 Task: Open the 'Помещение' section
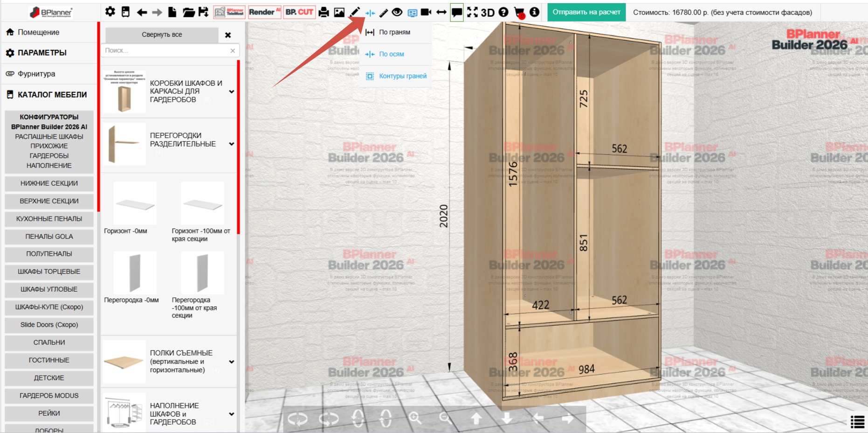click(48, 32)
